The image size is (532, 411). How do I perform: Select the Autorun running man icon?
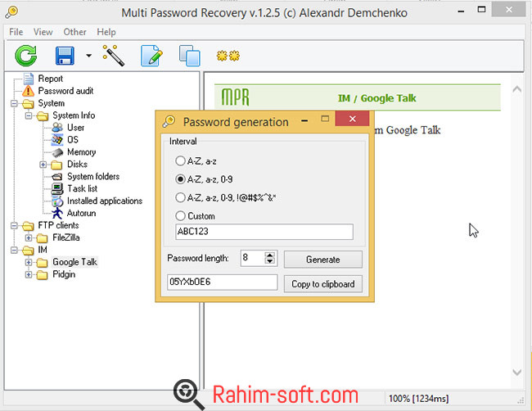57,213
